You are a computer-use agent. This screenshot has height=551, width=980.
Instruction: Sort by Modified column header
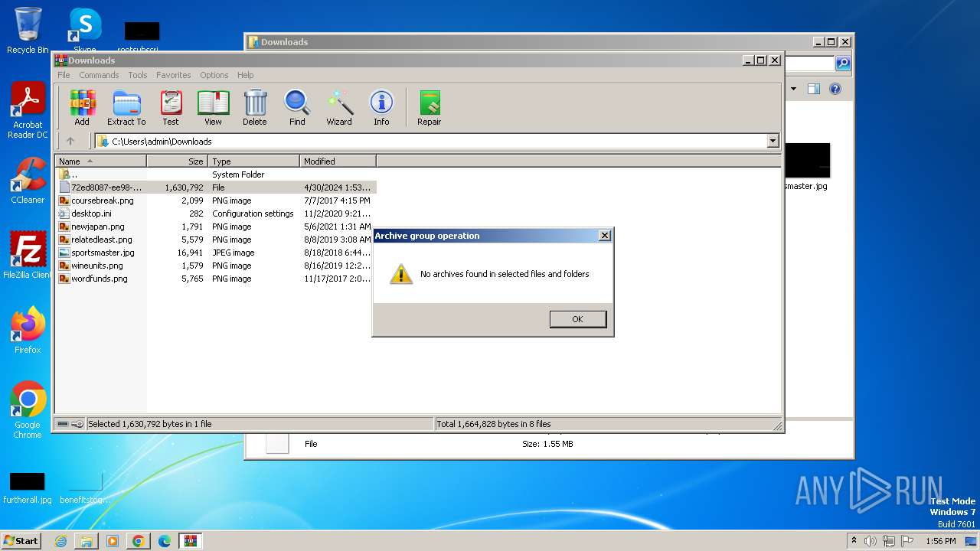tap(338, 161)
